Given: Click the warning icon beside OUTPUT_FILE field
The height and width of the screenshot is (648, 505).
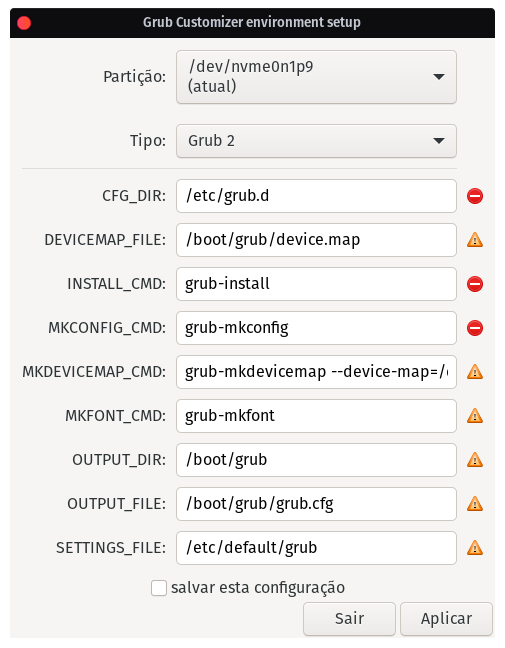Looking at the screenshot, I should click(475, 504).
